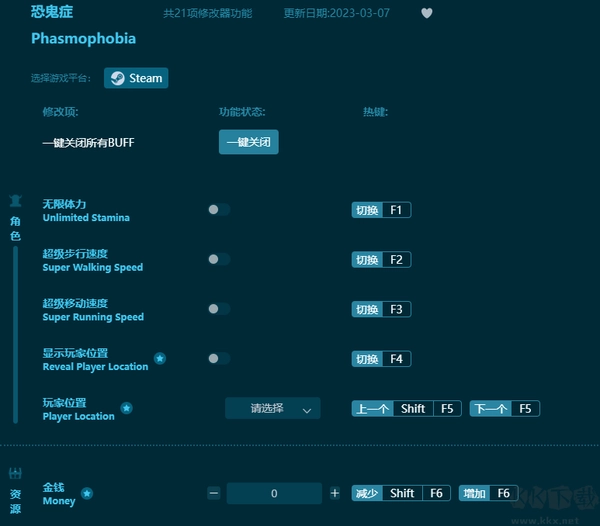Click the star icon beside Money
600x526 pixels.
(87, 493)
